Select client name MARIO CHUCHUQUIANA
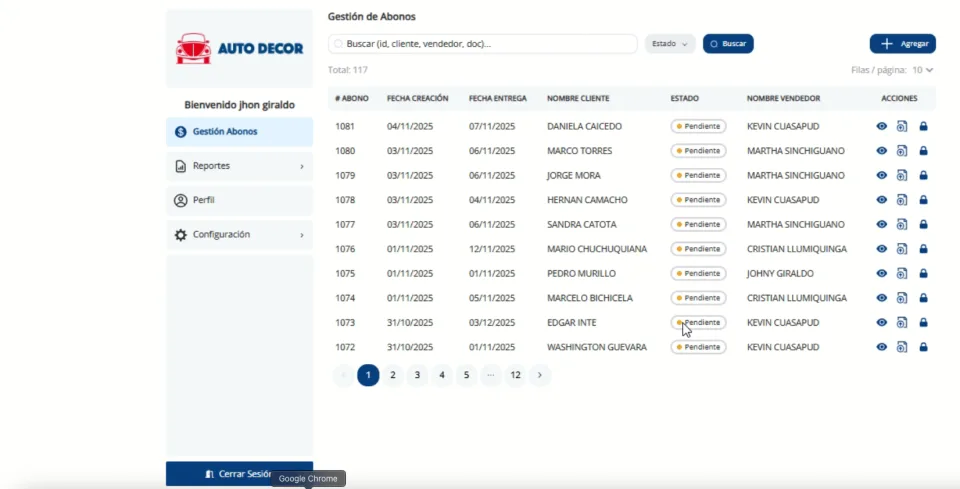The image size is (960, 489). coord(597,248)
